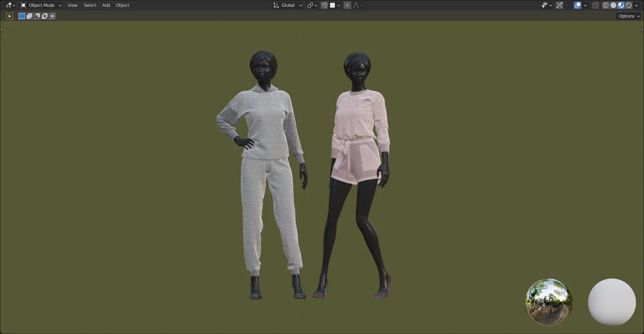Open the Object menu
644x334 pixels.
pos(122,5)
